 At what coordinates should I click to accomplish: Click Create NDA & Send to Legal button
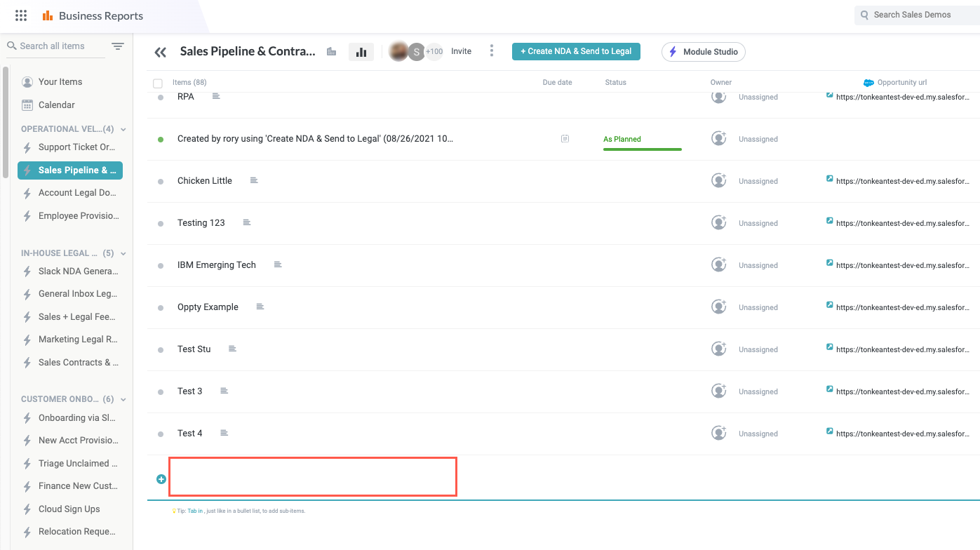(576, 51)
